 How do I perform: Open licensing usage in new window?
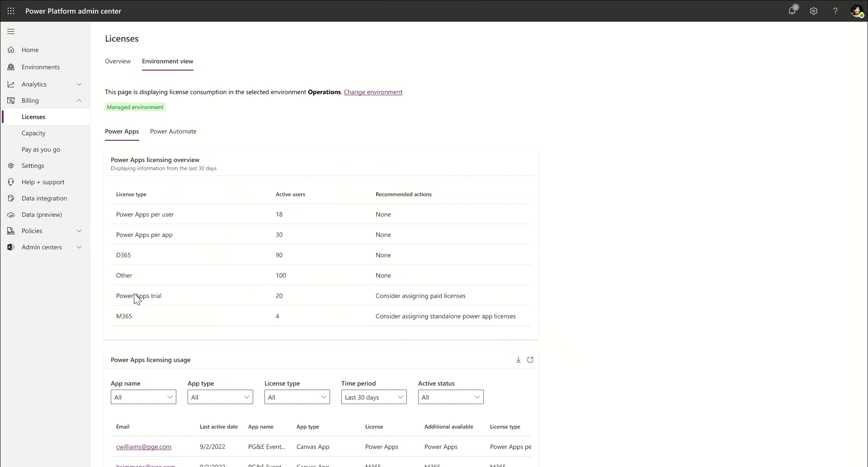tap(530, 360)
